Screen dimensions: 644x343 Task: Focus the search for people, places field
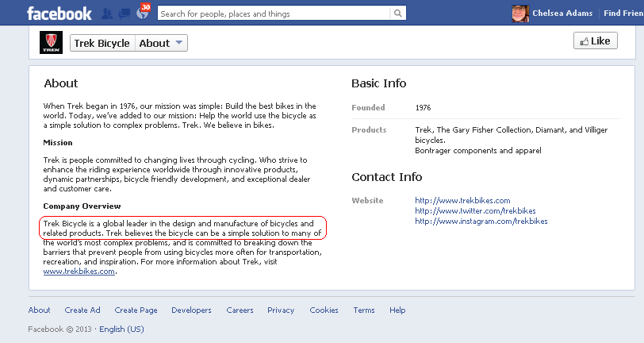pyautogui.click(x=274, y=13)
